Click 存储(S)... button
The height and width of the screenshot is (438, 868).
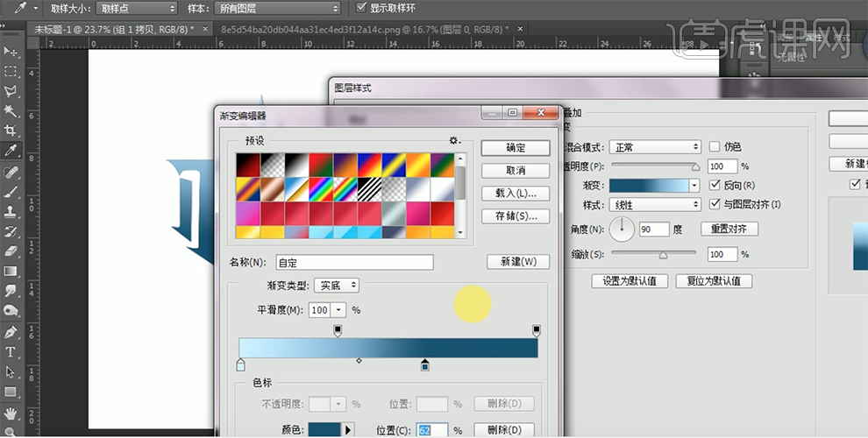click(516, 215)
